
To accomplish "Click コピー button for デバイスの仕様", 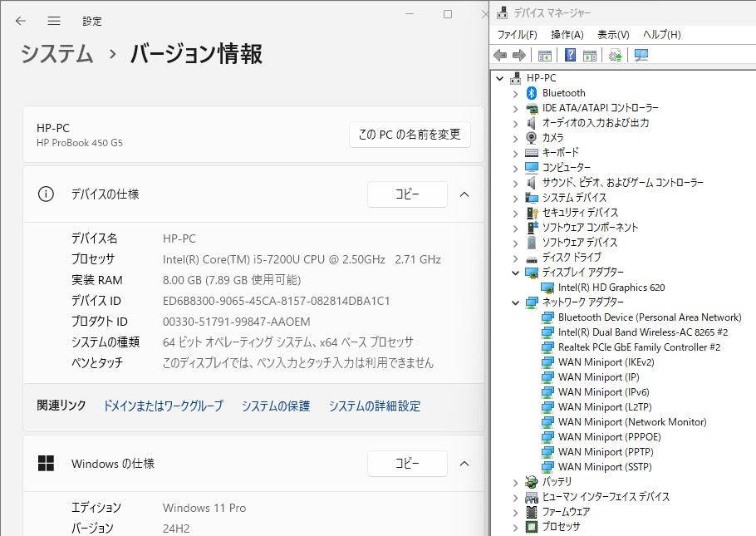I will pos(407,194).
